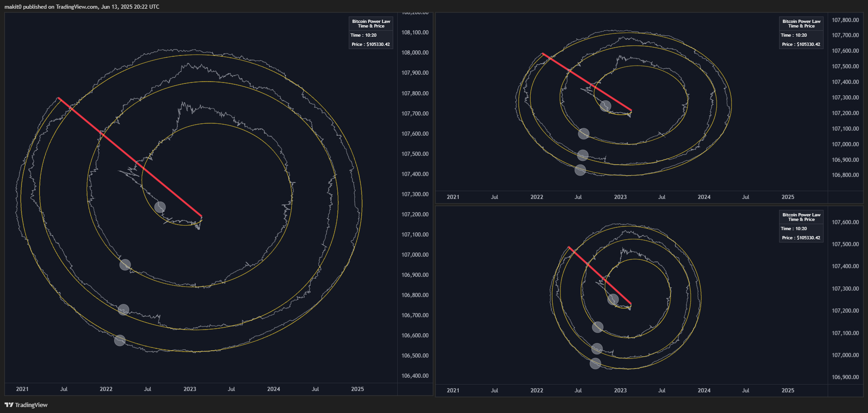Click 'Price : $105330.42' in bottom-right chart table

801,238
